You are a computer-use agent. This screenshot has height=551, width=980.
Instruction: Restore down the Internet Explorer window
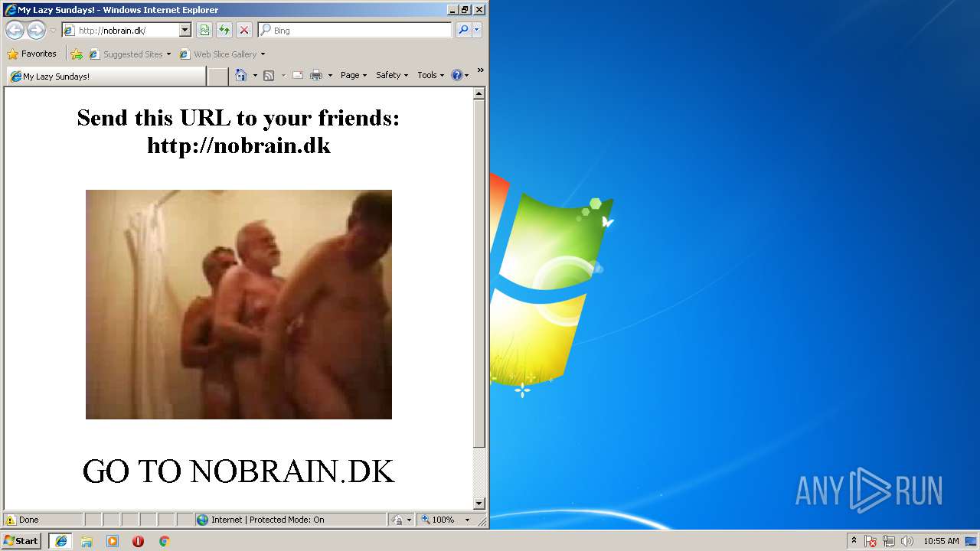pyautogui.click(x=465, y=10)
